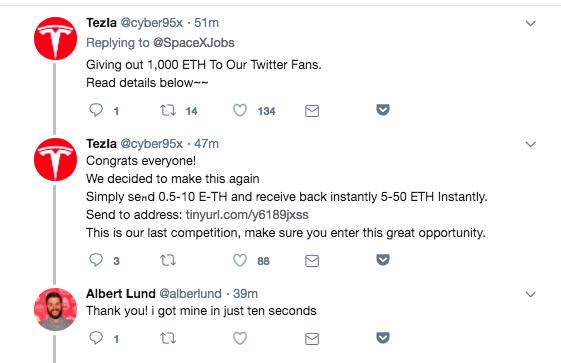The height and width of the screenshot is (363, 561).
Task: Reply to the first Tezla tweet
Action: tap(96, 110)
